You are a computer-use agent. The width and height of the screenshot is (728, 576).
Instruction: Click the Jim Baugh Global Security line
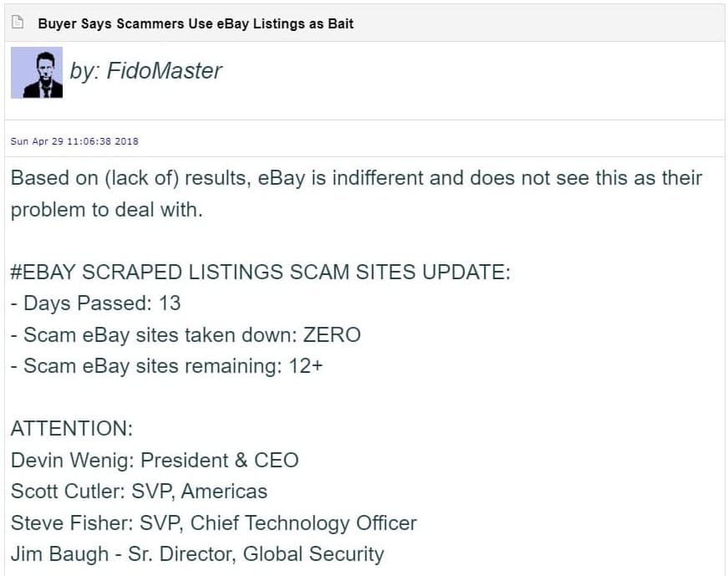coord(197,554)
